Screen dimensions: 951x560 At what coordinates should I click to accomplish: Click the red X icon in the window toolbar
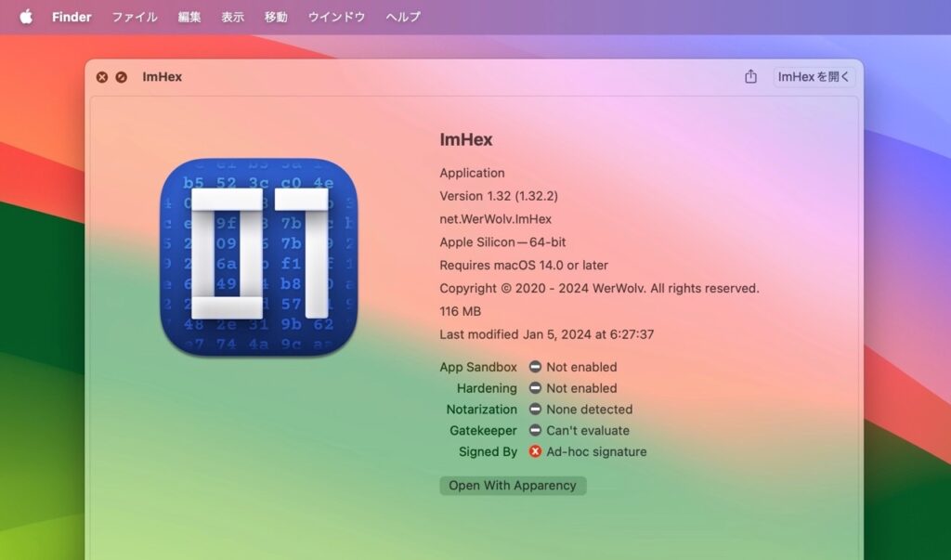[102, 77]
